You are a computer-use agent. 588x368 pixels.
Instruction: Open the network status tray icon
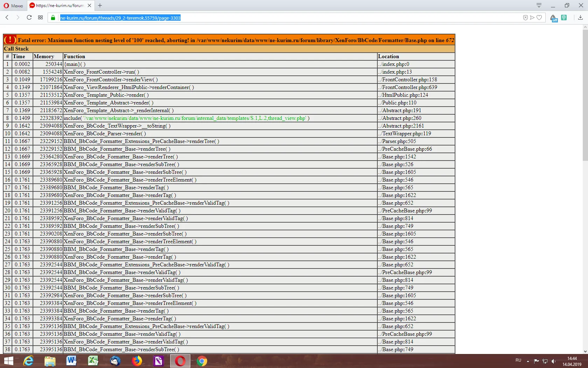click(545, 361)
